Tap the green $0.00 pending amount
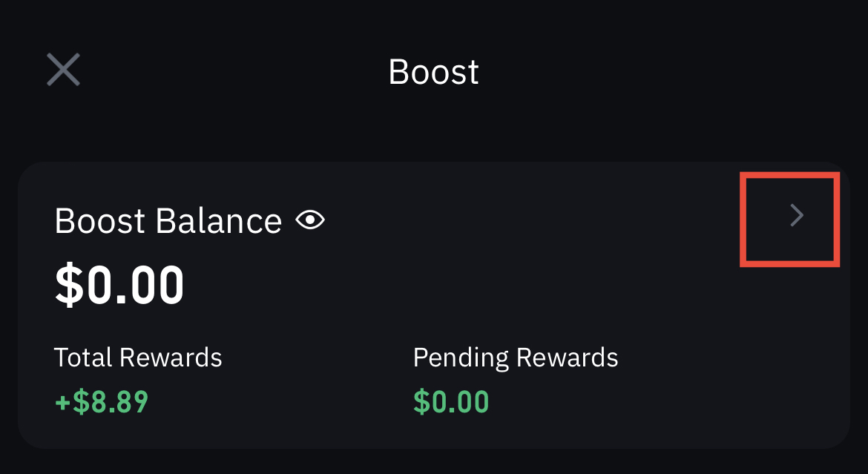The height and width of the screenshot is (474, 868). [x=450, y=401]
